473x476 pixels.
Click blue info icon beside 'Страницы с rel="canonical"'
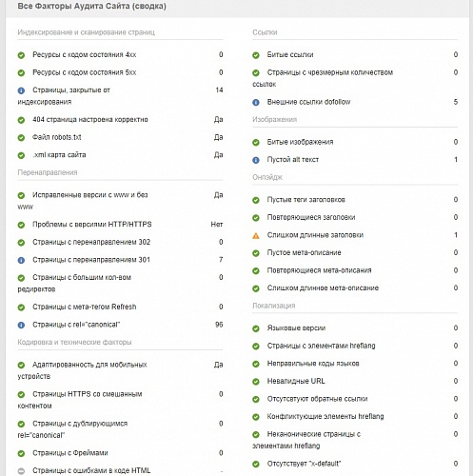pyautogui.click(x=21, y=326)
